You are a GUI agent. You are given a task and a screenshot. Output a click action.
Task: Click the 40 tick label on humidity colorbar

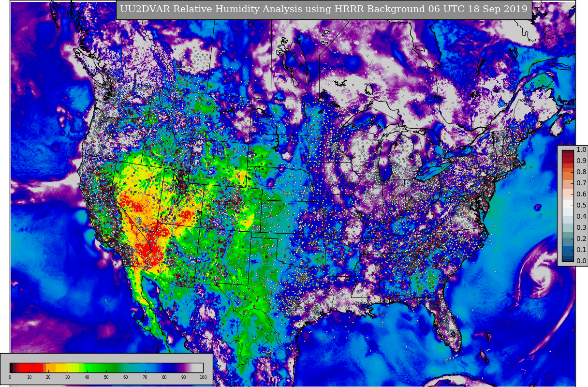pyautogui.click(x=87, y=377)
